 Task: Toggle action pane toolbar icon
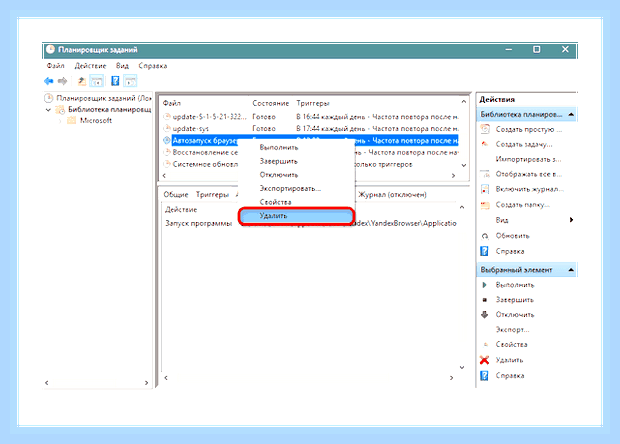(130, 81)
